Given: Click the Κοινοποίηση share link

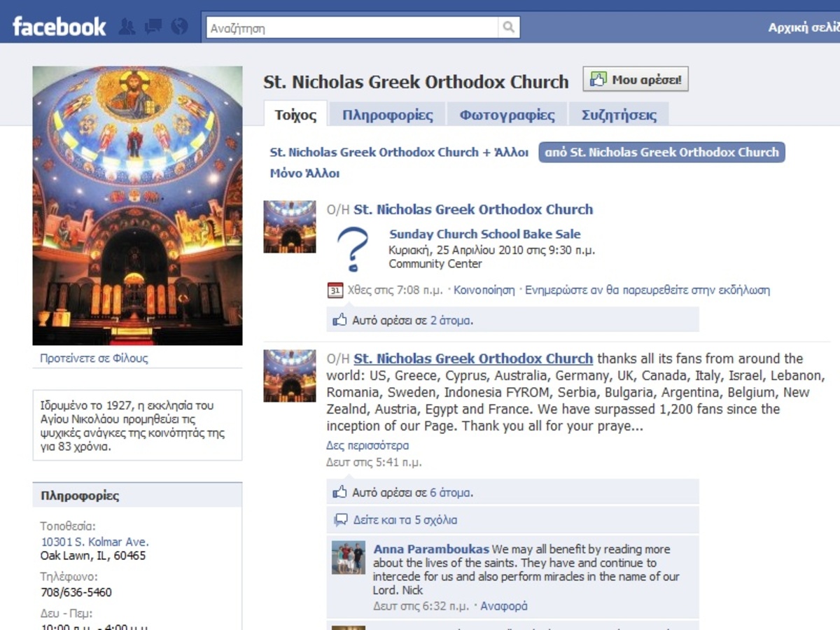Looking at the screenshot, I should (x=484, y=290).
